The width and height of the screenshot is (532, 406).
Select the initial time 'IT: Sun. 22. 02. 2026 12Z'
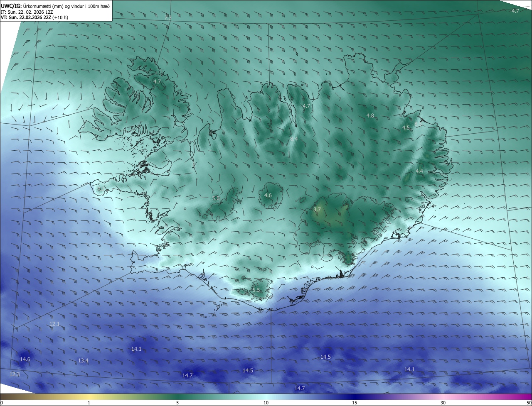coord(27,12)
